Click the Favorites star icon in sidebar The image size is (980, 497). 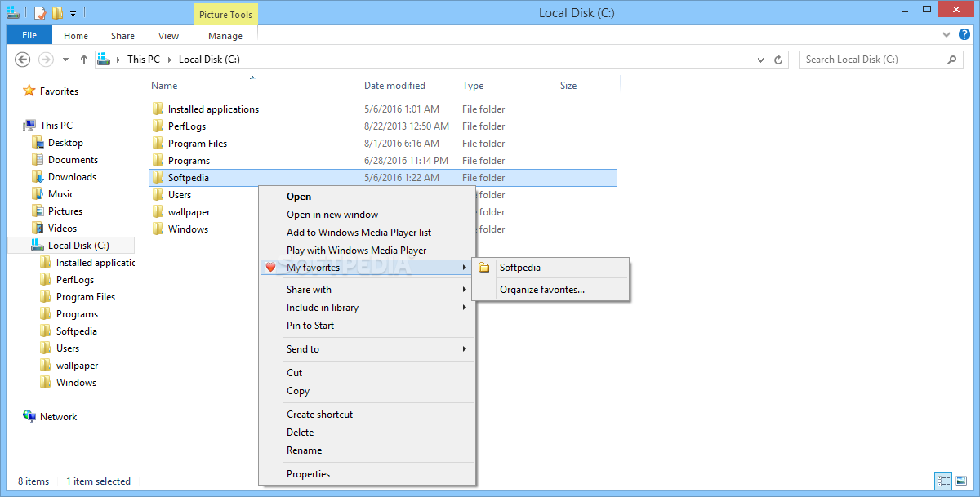tap(29, 91)
